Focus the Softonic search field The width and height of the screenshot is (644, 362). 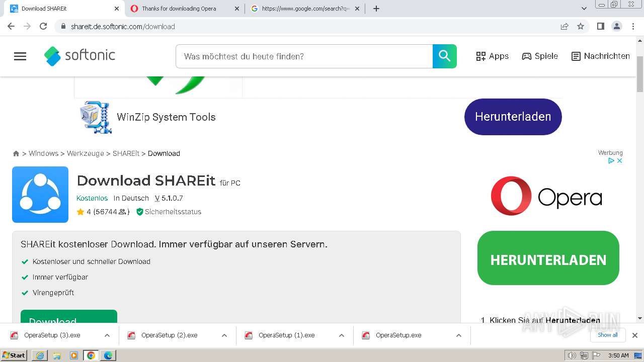click(304, 56)
